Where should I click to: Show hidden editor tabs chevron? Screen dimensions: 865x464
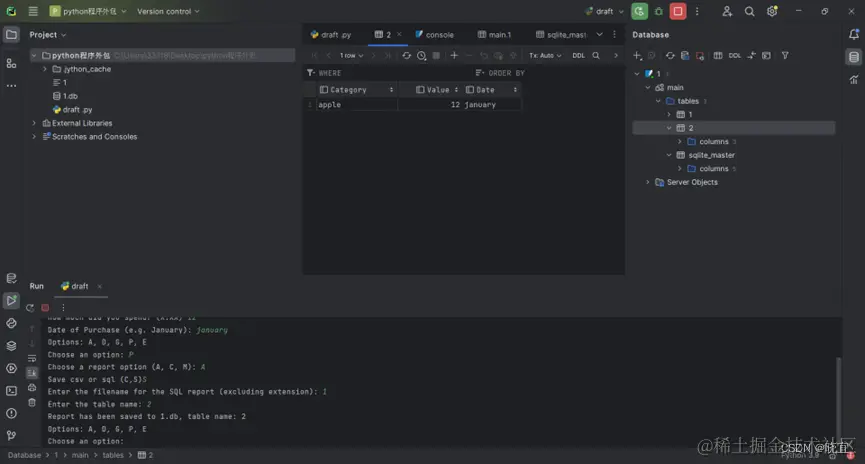point(600,34)
